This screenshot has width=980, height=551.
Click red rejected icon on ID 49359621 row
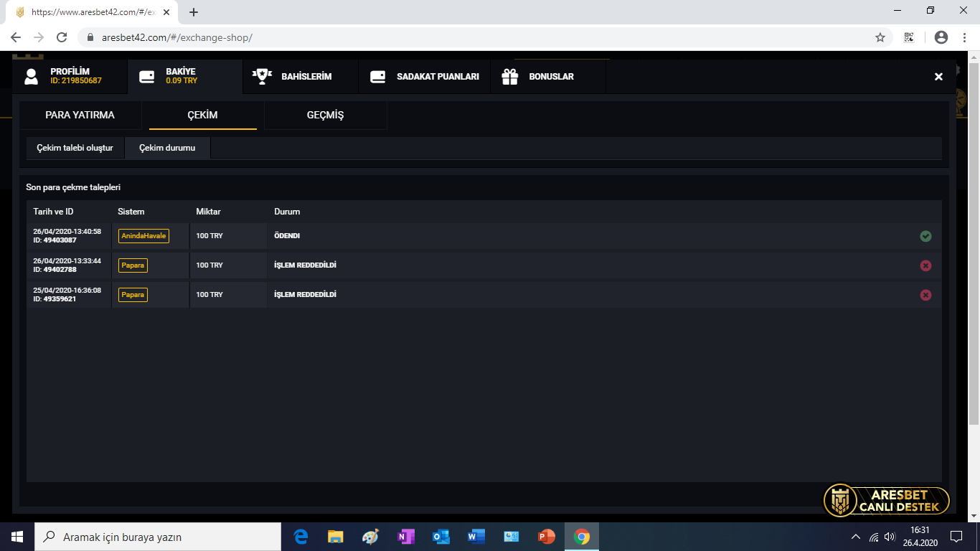click(925, 295)
